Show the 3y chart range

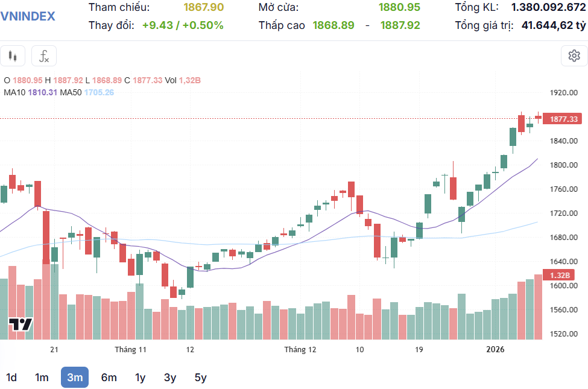tap(170, 378)
